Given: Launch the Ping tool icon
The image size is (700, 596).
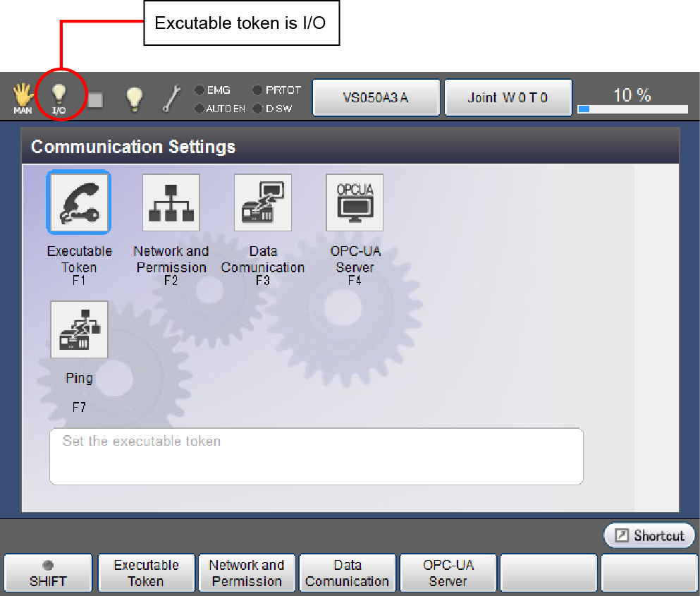Looking at the screenshot, I should pos(79,329).
